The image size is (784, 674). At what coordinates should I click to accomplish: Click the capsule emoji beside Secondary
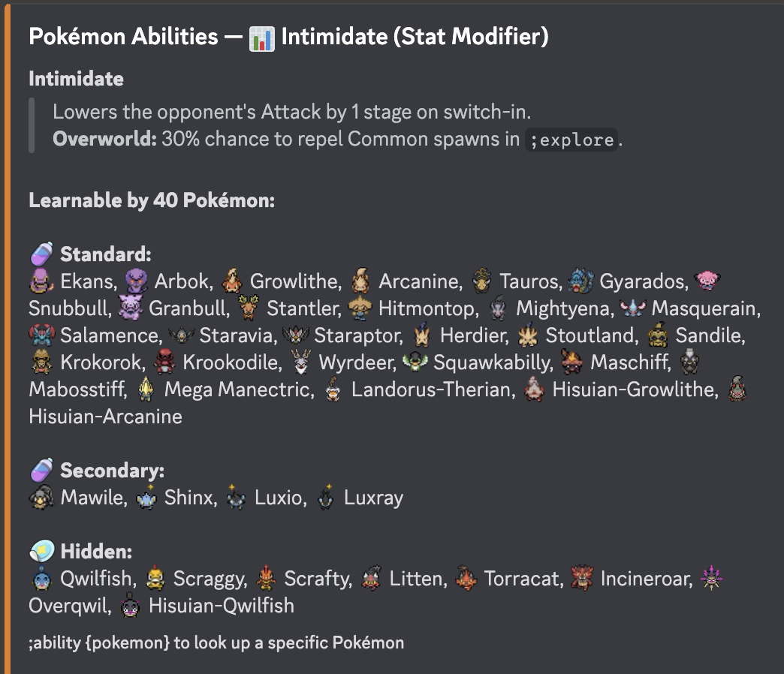point(41,470)
